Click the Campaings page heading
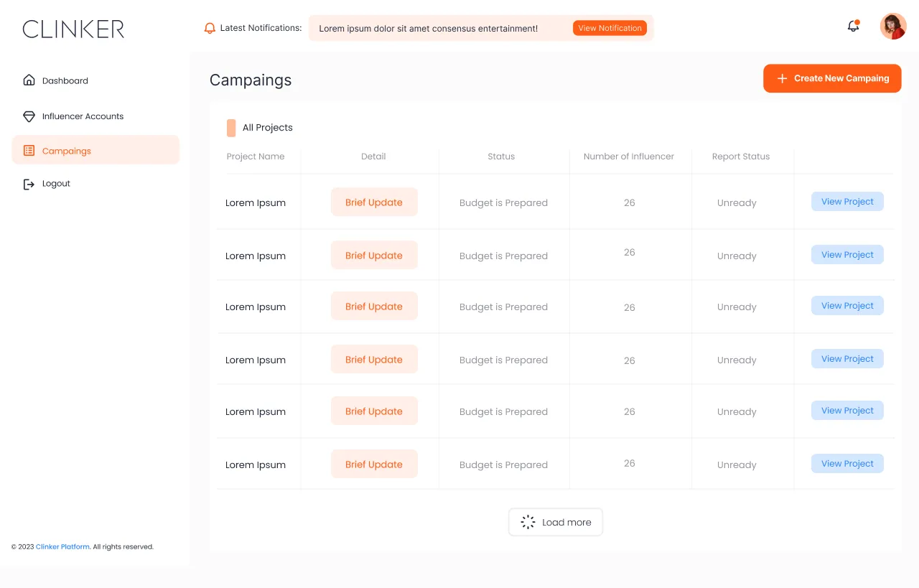 tap(251, 80)
